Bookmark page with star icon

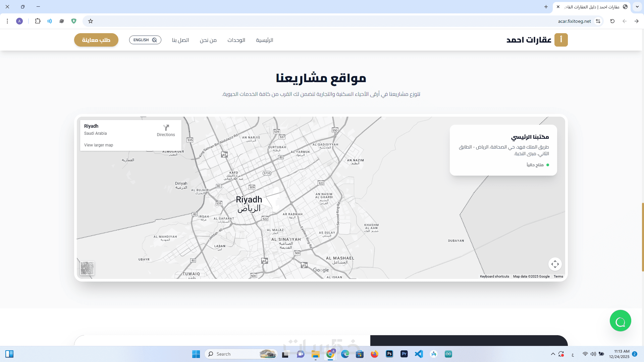91,21
